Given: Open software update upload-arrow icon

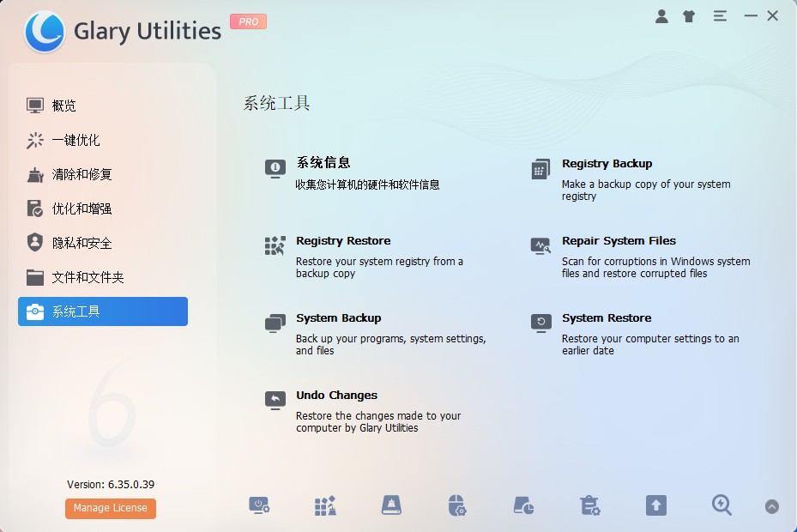Looking at the screenshot, I should 655,505.
